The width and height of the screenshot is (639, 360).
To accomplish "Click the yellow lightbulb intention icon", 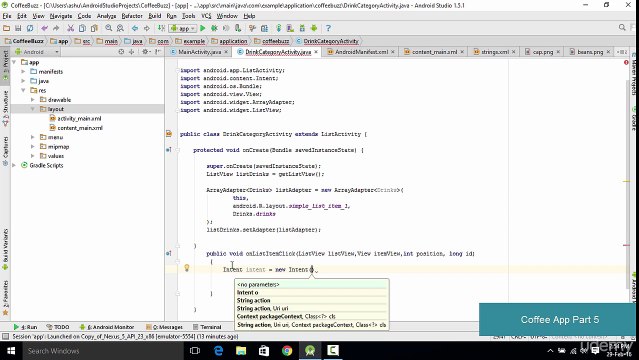I will (x=187, y=268).
